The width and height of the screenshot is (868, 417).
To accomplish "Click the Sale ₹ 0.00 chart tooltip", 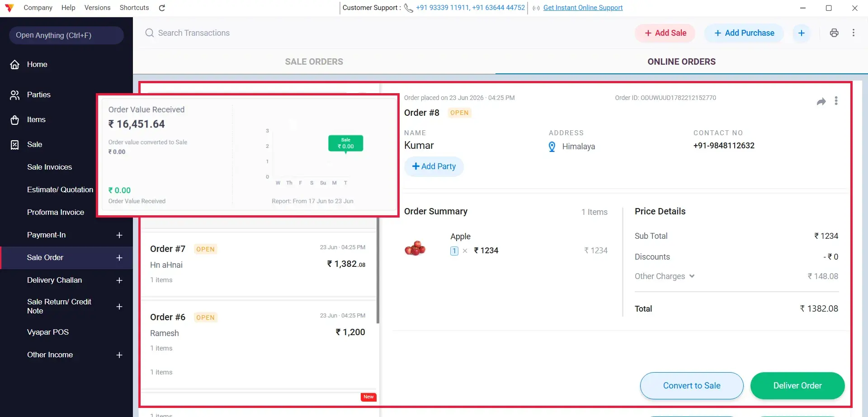I will pos(346,143).
